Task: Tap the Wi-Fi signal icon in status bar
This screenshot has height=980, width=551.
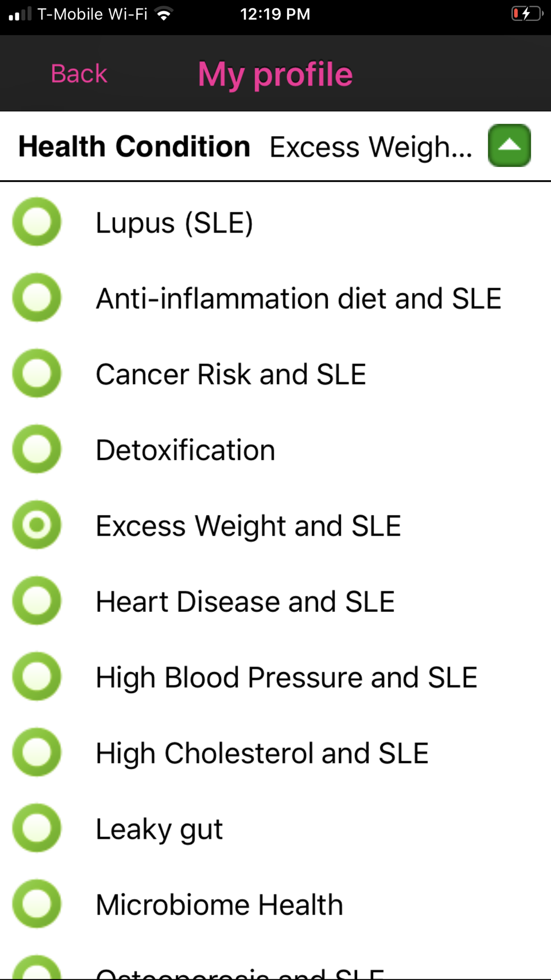Action: 164,14
